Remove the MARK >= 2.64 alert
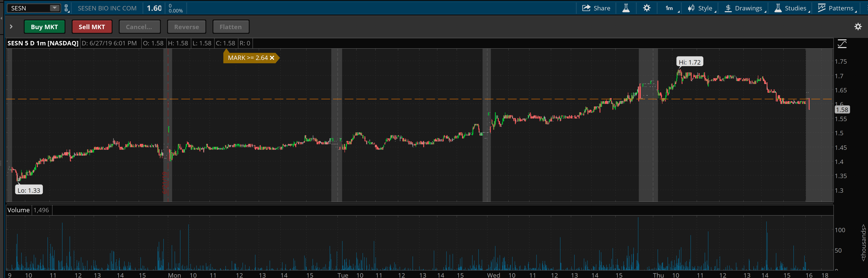 point(272,58)
